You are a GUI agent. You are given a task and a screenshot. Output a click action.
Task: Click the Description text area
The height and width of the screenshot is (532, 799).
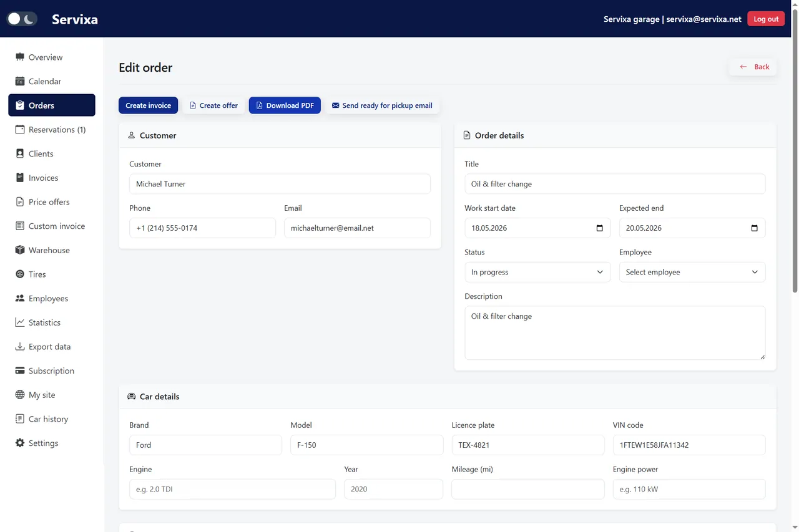(x=615, y=332)
